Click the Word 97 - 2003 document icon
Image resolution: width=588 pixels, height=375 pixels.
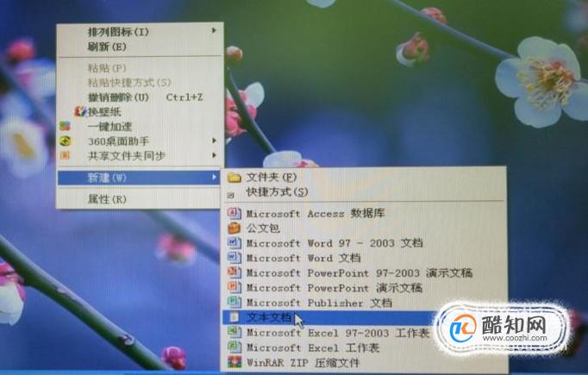pos(235,242)
